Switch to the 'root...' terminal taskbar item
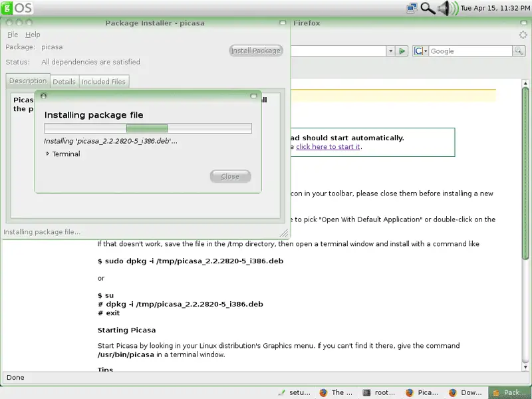This screenshot has width=532, height=399. coord(379,392)
